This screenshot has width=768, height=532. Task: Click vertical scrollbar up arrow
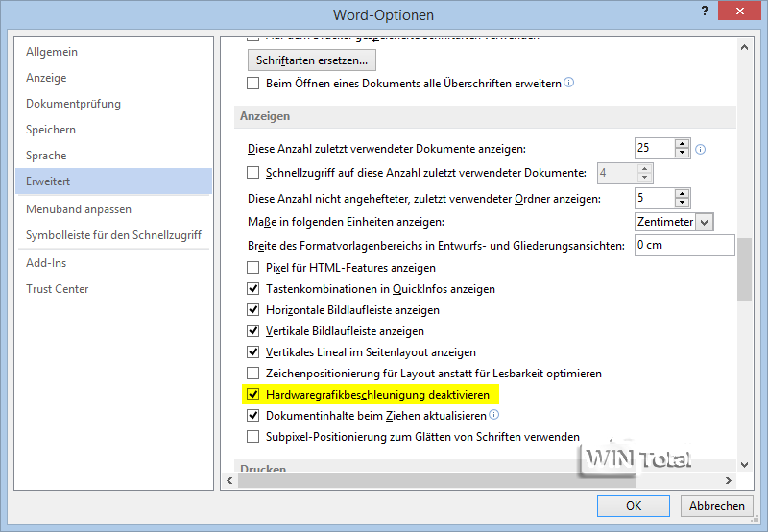tap(745, 47)
